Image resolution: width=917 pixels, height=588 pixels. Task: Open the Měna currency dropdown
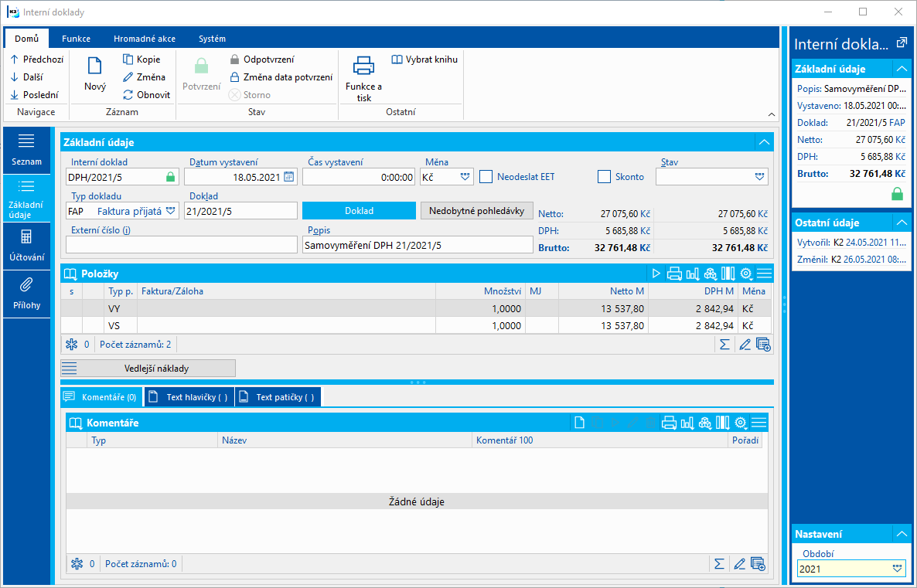(465, 177)
